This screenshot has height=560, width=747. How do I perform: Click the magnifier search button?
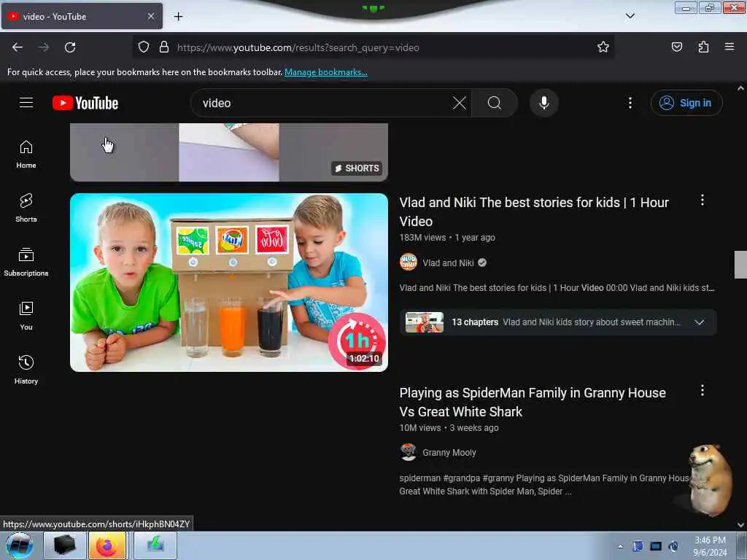(495, 103)
